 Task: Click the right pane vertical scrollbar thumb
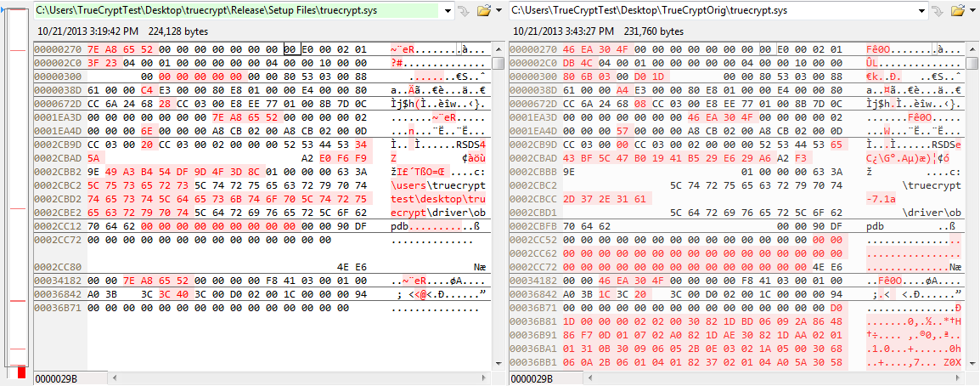972,63
